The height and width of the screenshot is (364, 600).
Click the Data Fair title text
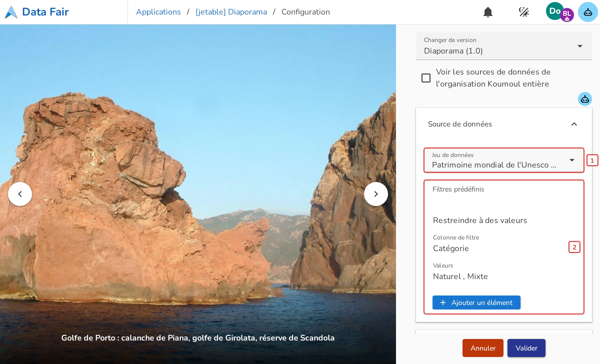45,12
